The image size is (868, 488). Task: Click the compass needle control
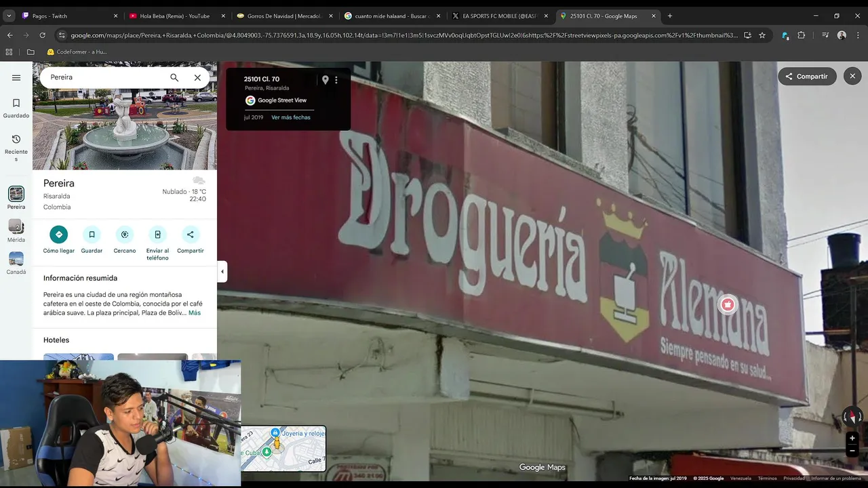pos(852,417)
